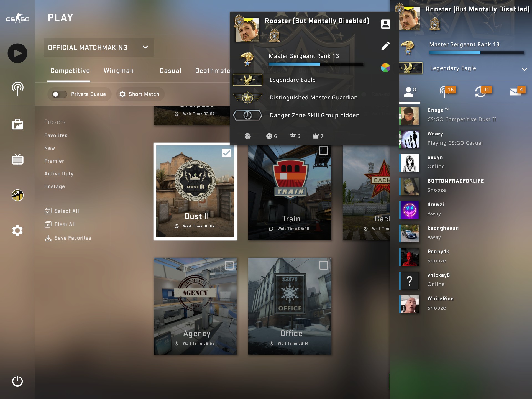Select the Active Duty preset
The width and height of the screenshot is (532, 399).
click(59, 174)
